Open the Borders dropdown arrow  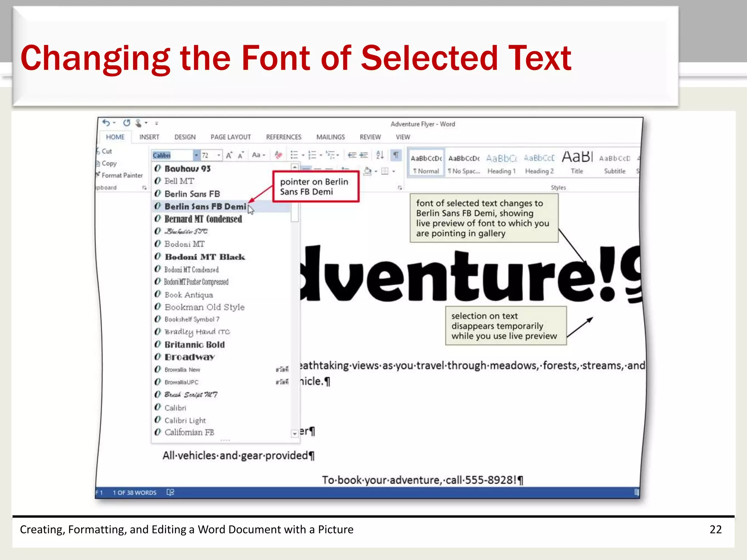(394, 171)
